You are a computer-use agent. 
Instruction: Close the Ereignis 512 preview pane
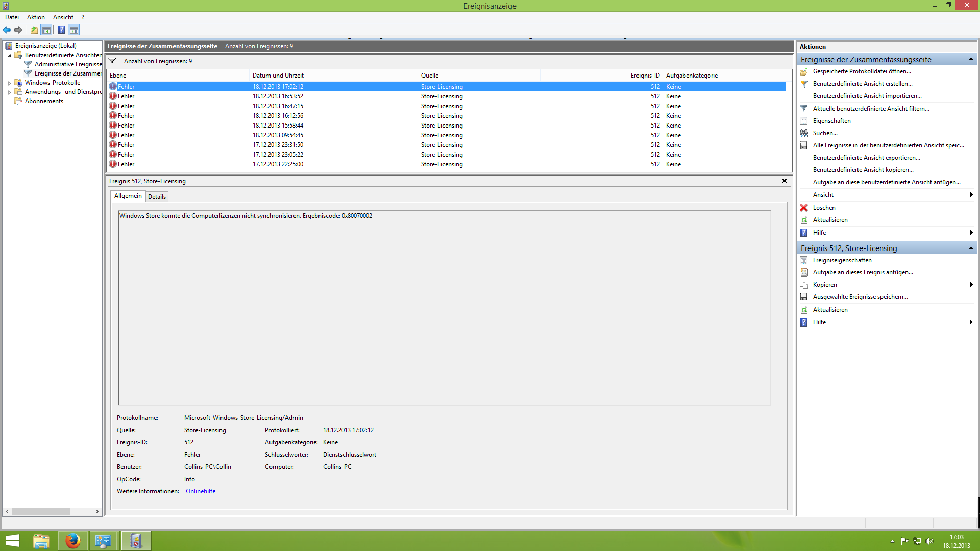point(785,181)
